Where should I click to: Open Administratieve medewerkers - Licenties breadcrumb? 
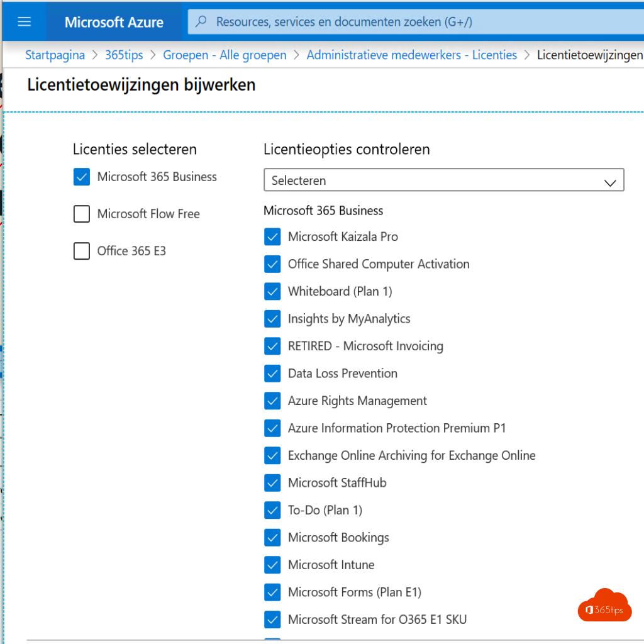(x=411, y=55)
